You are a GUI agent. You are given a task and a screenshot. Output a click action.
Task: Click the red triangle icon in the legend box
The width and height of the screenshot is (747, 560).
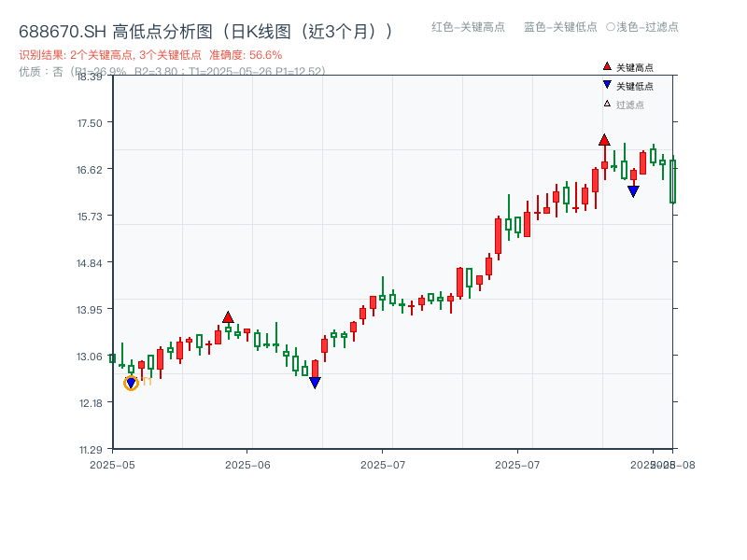coord(605,66)
